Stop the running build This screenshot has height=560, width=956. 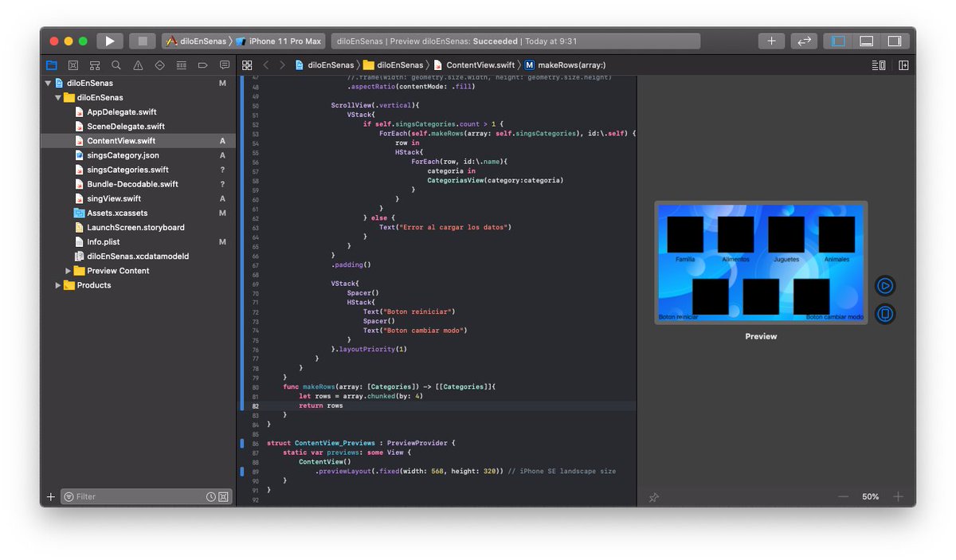pos(143,41)
